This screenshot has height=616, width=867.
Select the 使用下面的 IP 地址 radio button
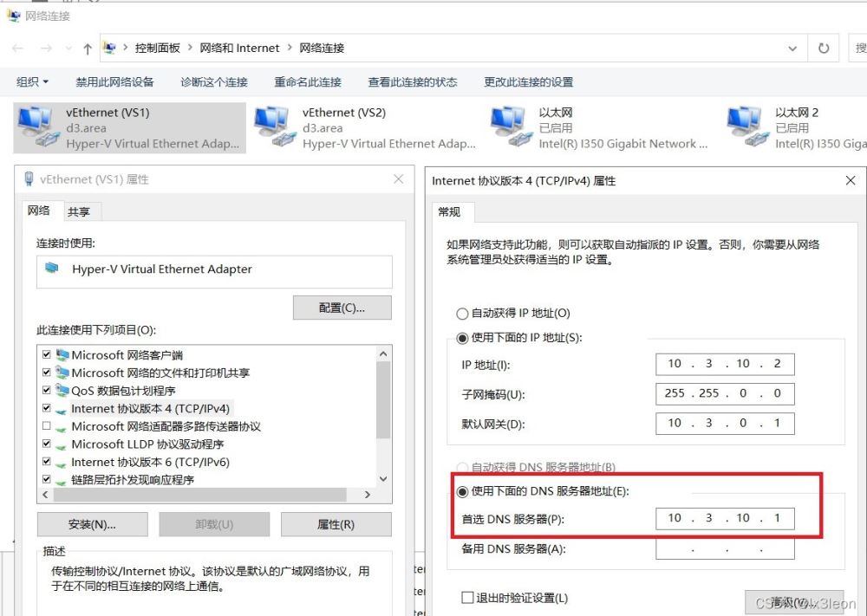pyautogui.click(x=462, y=338)
